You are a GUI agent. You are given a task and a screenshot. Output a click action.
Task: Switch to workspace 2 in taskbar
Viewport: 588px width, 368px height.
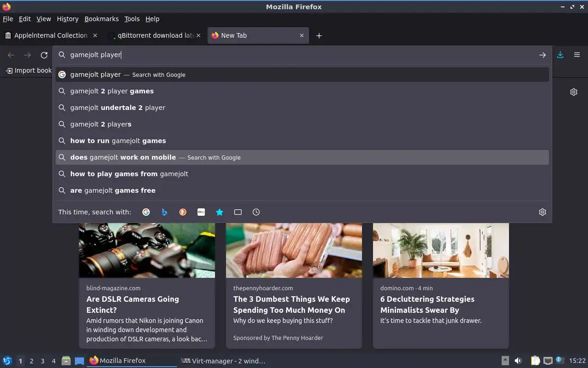(31, 361)
